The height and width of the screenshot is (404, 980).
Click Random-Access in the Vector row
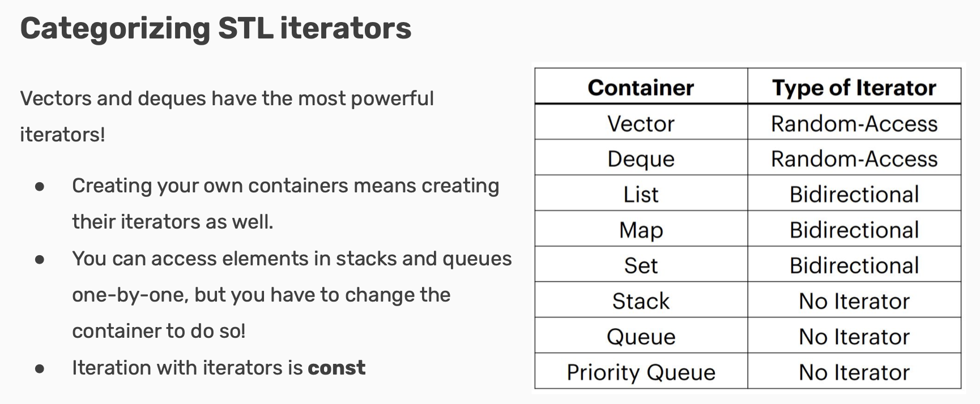pos(854,123)
